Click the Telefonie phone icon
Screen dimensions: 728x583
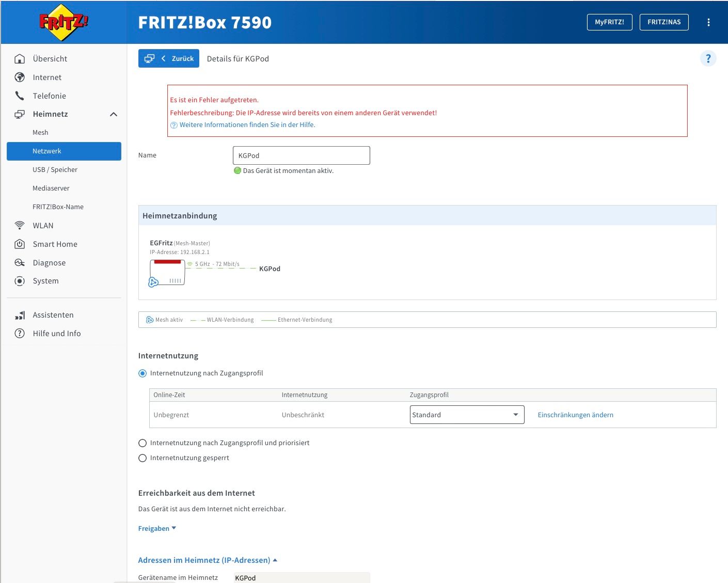[20, 96]
